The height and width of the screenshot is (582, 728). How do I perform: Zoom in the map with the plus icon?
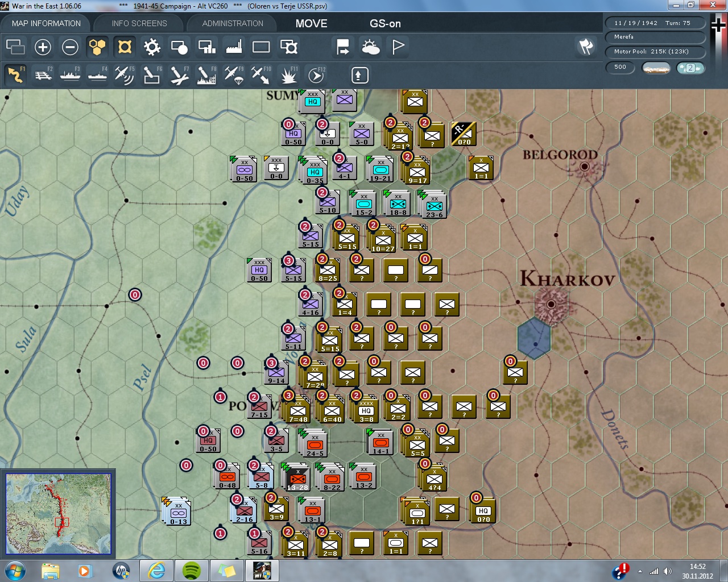43,47
